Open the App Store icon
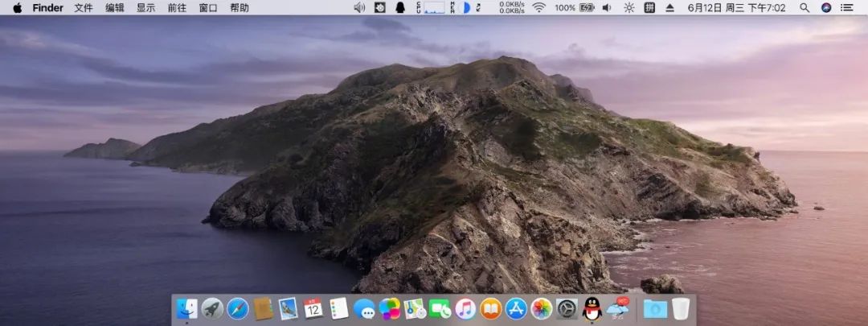The height and width of the screenshot is (326, 868). 517,309
